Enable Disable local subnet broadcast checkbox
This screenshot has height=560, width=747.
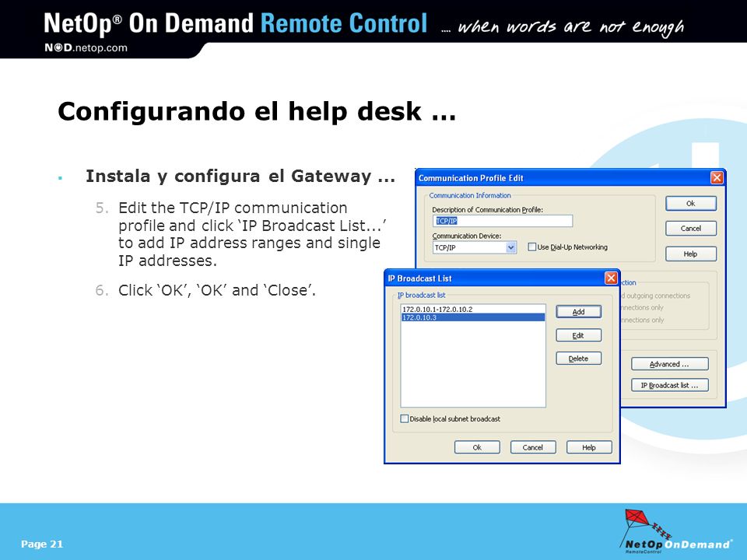click(x=405, y=418)
